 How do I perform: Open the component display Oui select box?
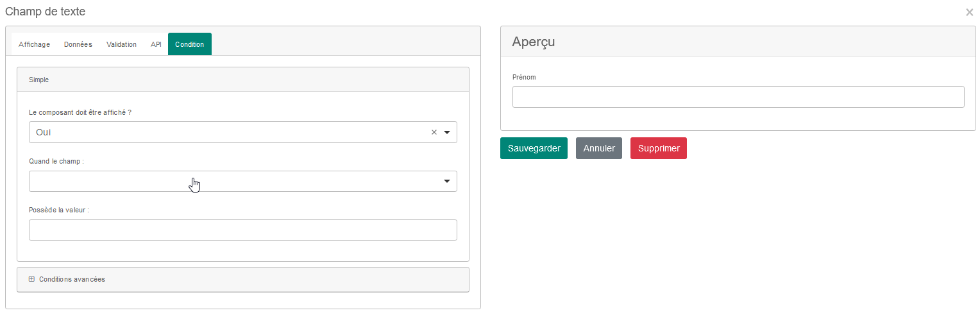(x=243, y=132)
